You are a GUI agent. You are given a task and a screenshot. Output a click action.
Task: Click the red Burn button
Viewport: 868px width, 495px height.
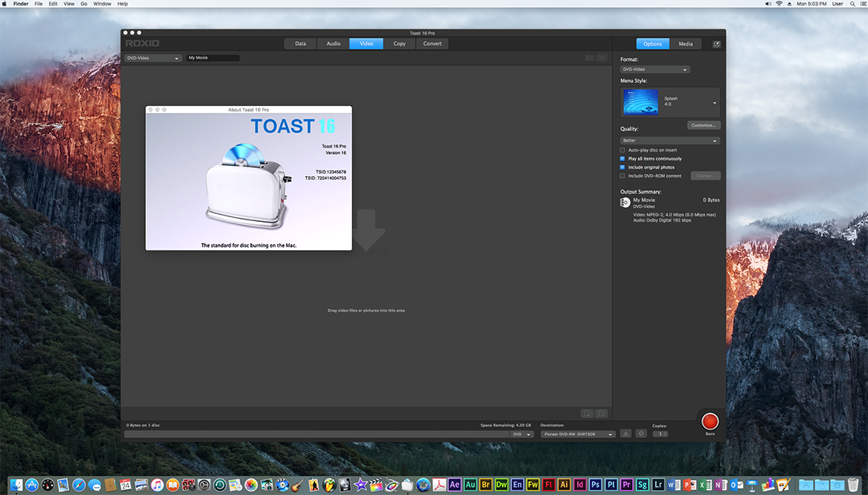tap(710, 422)
